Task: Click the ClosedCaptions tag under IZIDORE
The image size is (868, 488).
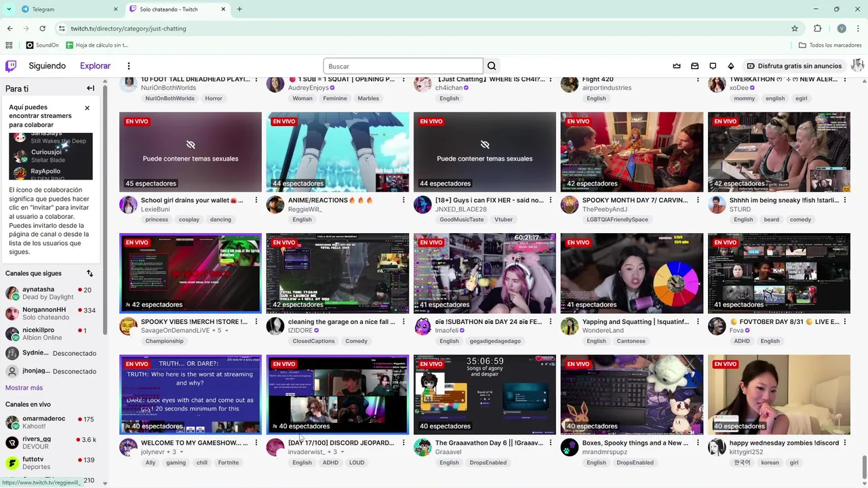Action: pos(314,341)
